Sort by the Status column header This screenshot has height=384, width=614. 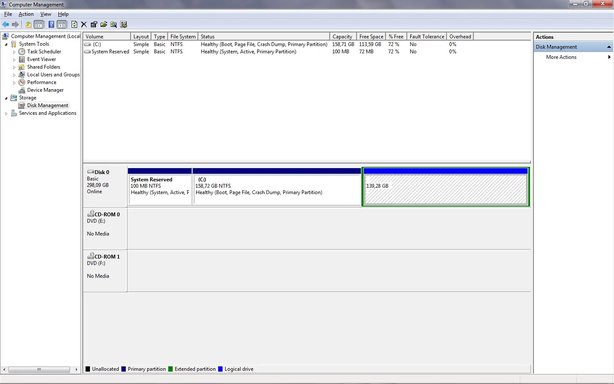(264, 36)
